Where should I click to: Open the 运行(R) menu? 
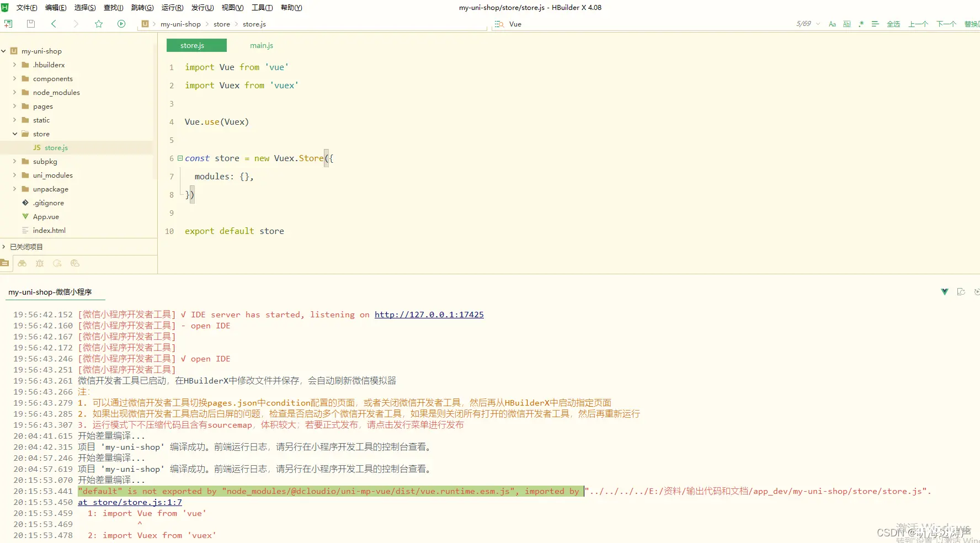(172, 8)
